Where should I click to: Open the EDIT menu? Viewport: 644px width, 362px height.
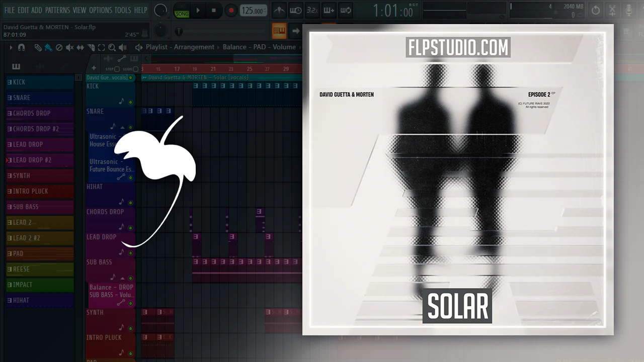click(23, 10)
